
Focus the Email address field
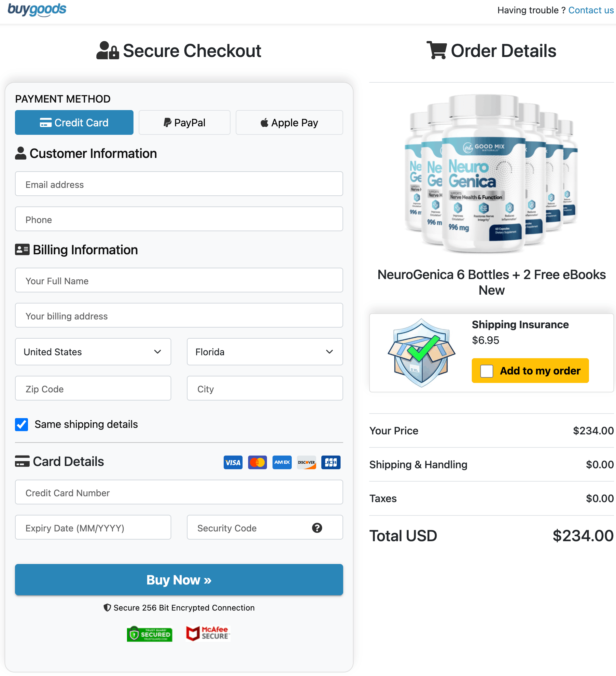179,184
